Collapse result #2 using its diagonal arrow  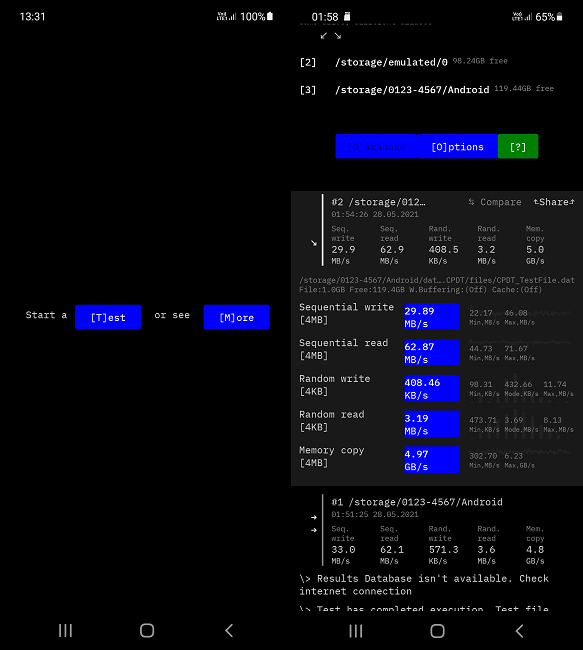point(314,243)
